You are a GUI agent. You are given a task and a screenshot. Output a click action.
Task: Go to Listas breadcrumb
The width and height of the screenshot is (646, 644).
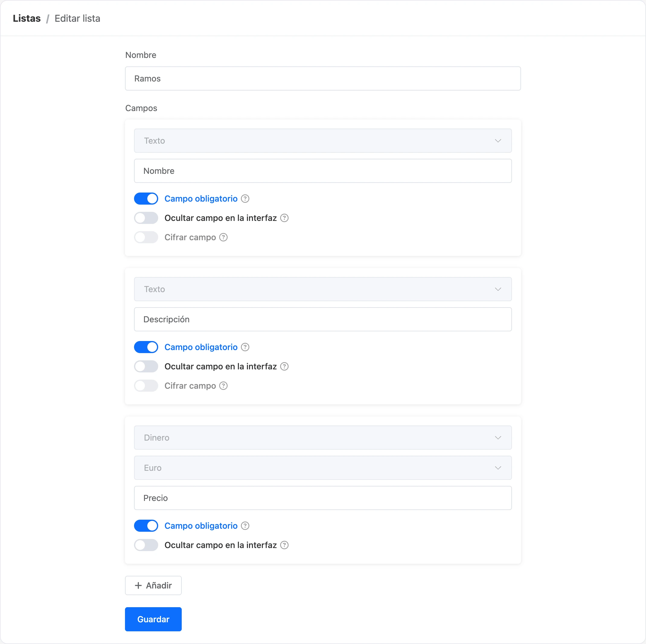click(x=27, y=18)
